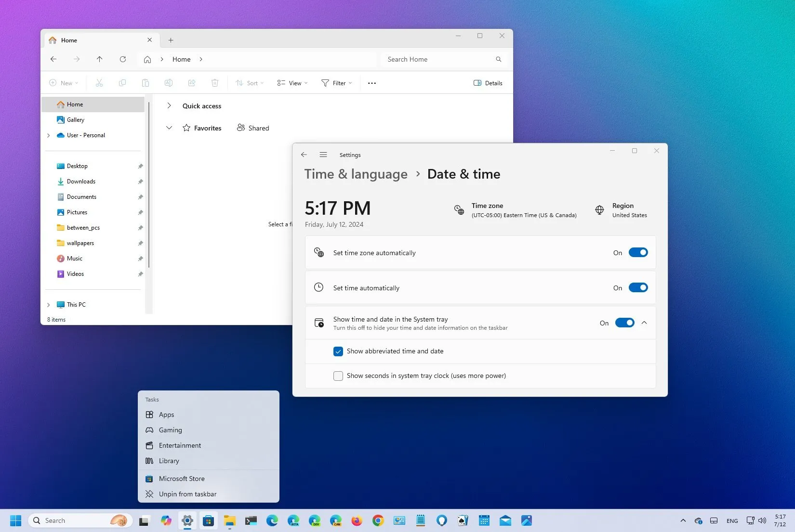
Task: Click the Time & language breadcrumb link
Action: coord(356,174)
